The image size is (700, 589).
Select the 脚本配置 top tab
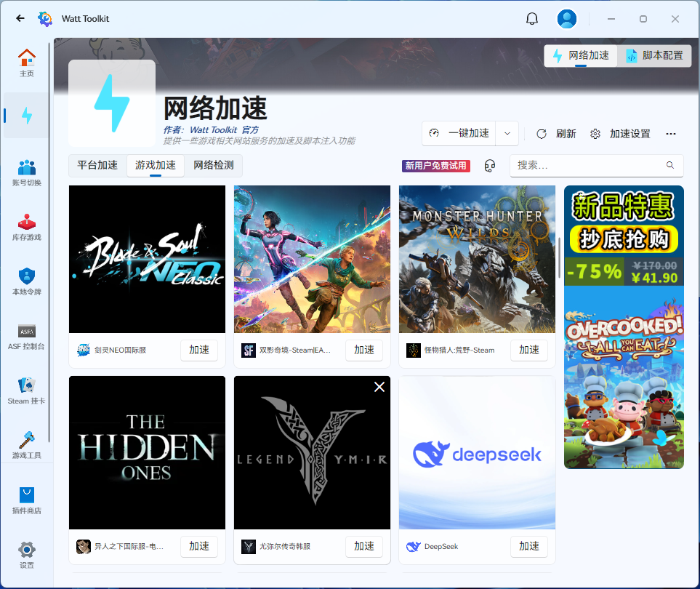[654, 55]
